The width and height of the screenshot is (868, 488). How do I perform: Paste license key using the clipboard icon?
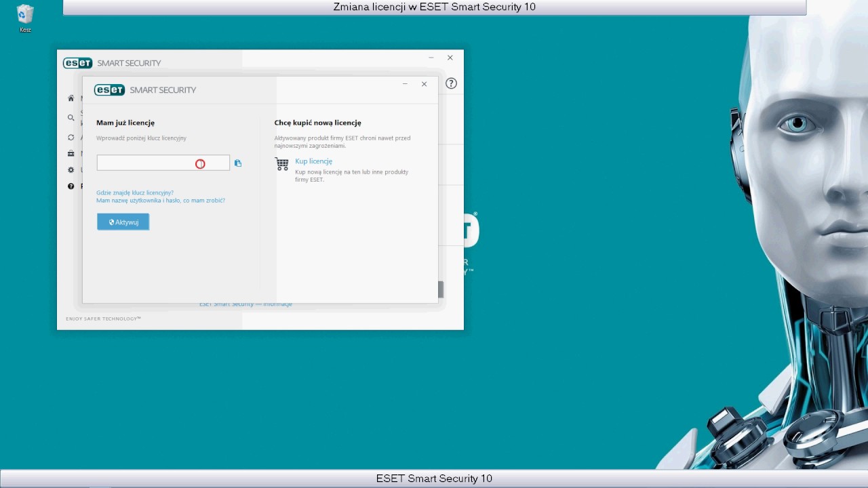click(x=237, y=163)
